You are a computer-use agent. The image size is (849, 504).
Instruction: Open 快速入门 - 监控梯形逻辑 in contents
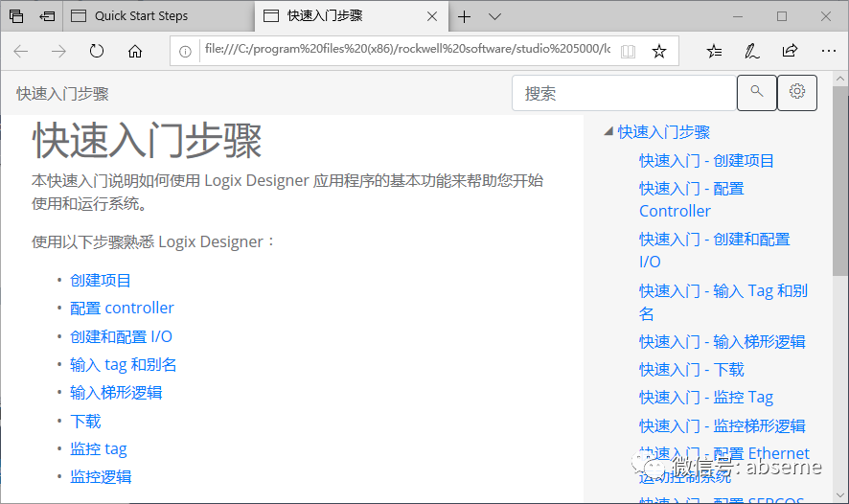(722, 426)
